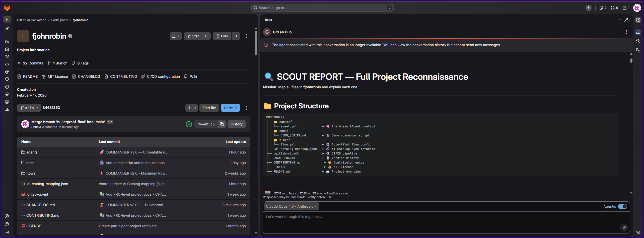Go to Participants breadcrumb
Screen dimensions: 644x238
click(x=60, y=20)
